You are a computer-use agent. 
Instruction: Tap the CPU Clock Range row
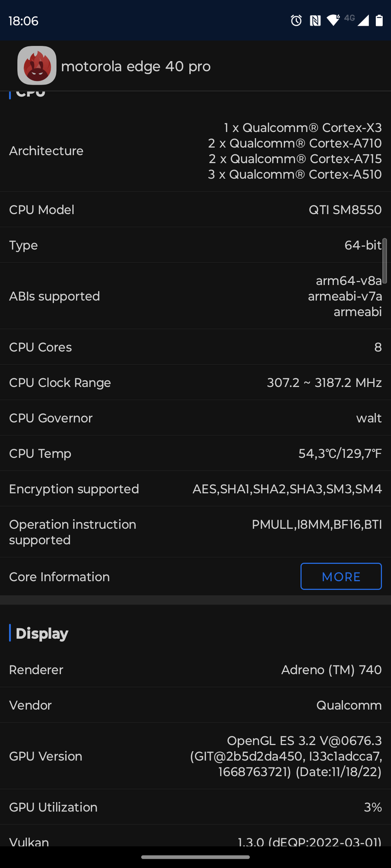tap(195, 383)
